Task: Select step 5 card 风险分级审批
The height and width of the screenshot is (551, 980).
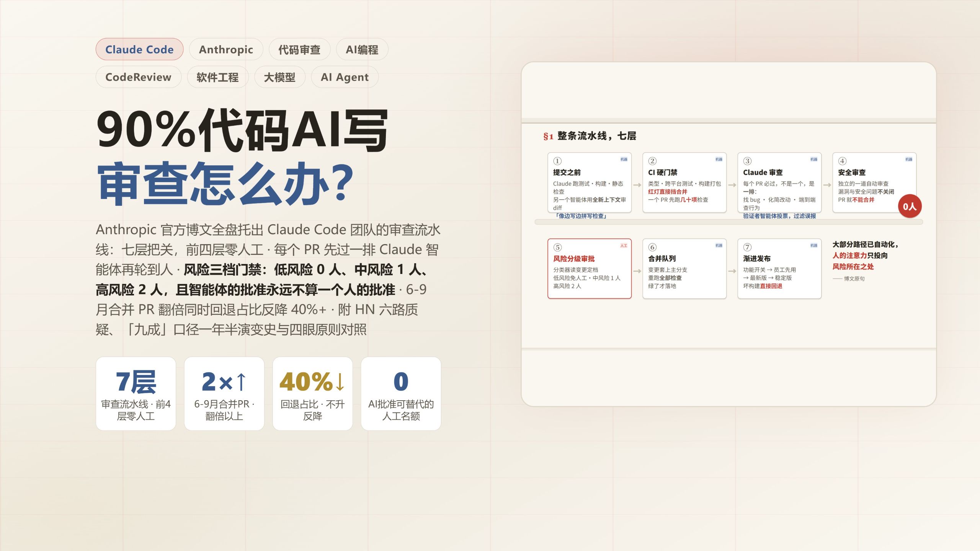Action: [590, 269]
